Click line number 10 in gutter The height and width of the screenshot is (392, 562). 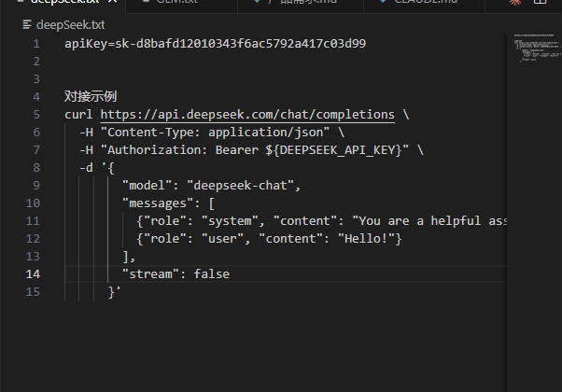[33, 203]
